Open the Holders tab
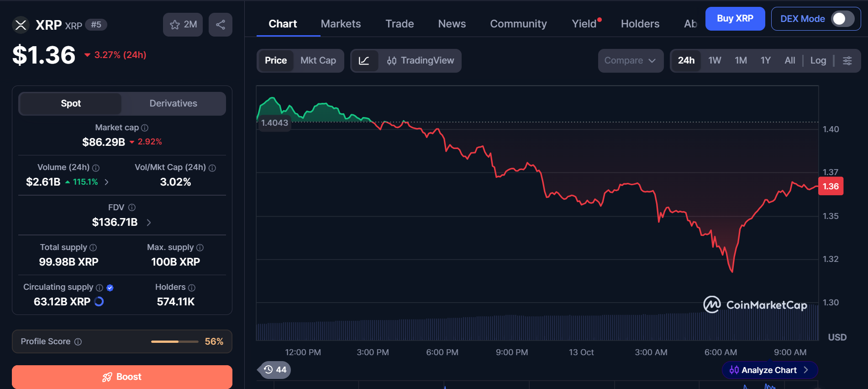Screen dimensions: 868x389 (x=640, y=24)
